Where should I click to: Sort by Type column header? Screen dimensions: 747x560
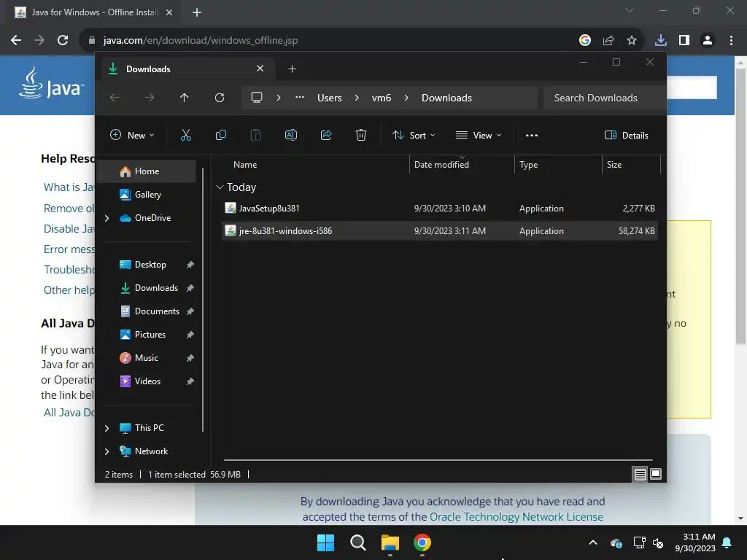click(x=558, y=164)
